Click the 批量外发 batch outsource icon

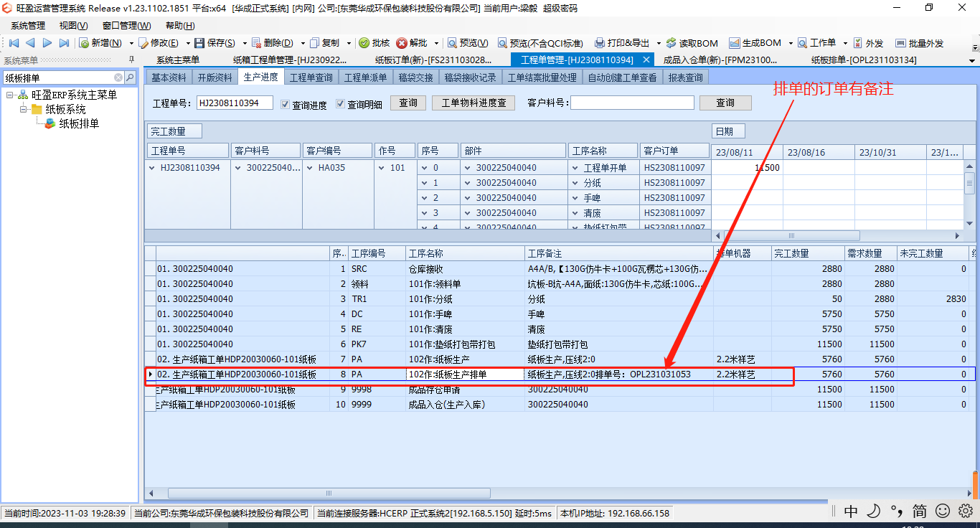pyautogui.click(x=900, y=43)
